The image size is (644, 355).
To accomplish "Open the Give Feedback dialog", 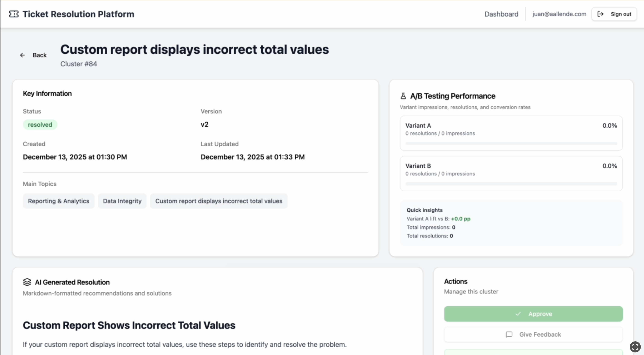I will 533,334.
